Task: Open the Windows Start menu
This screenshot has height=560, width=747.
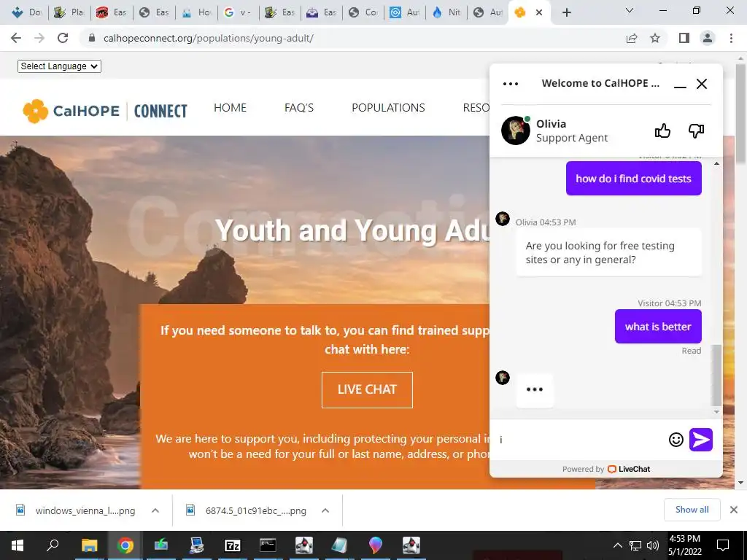Action: click(x=18, y=545)
